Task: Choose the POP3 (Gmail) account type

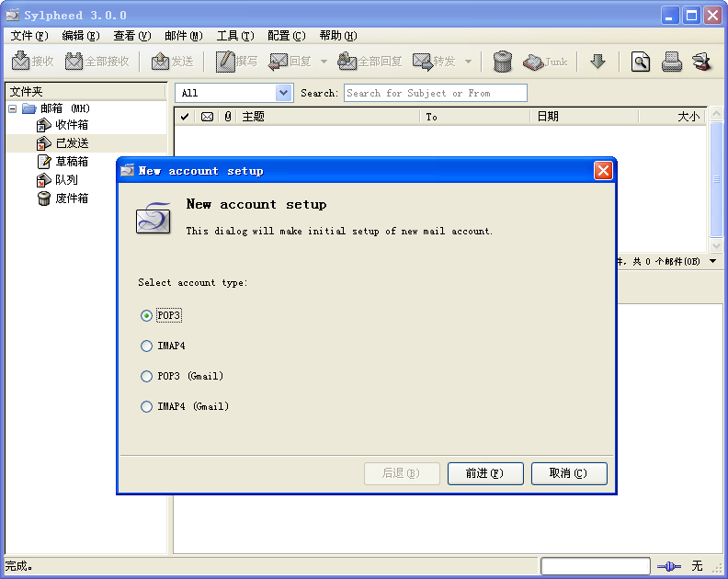Action: coord(146,376)
